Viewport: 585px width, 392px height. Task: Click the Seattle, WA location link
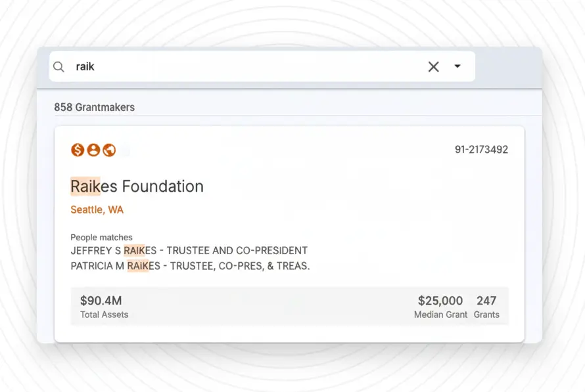[x=97, y=210]
